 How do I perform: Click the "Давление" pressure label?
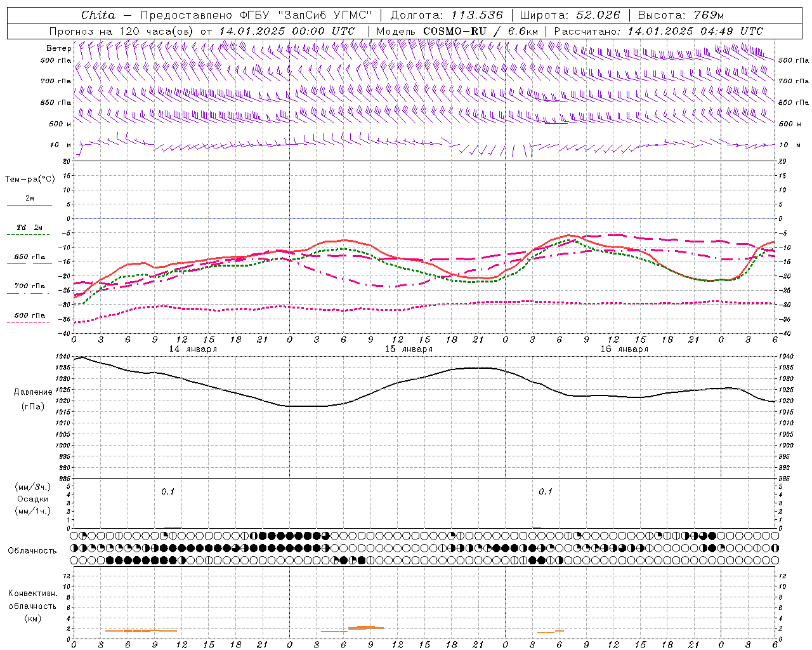coord(33,392)
